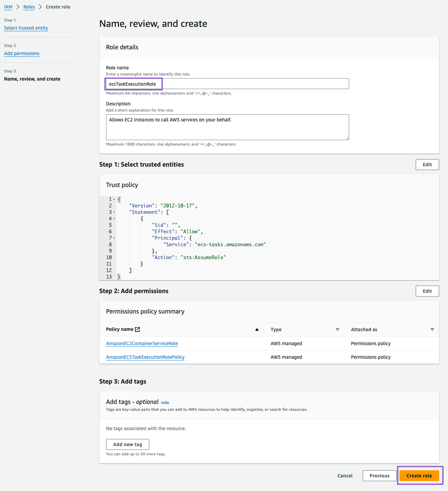Return to Select trusted entity step

(x=26, y=28)
